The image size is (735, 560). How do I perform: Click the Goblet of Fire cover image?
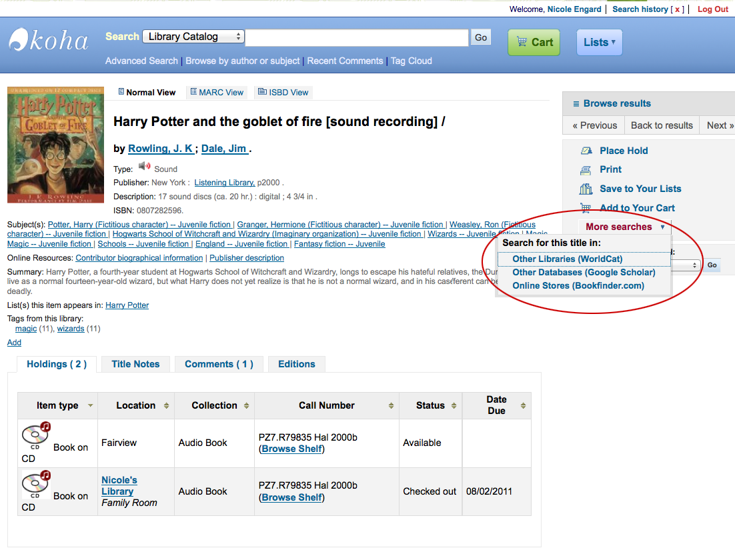click(55, 145)
